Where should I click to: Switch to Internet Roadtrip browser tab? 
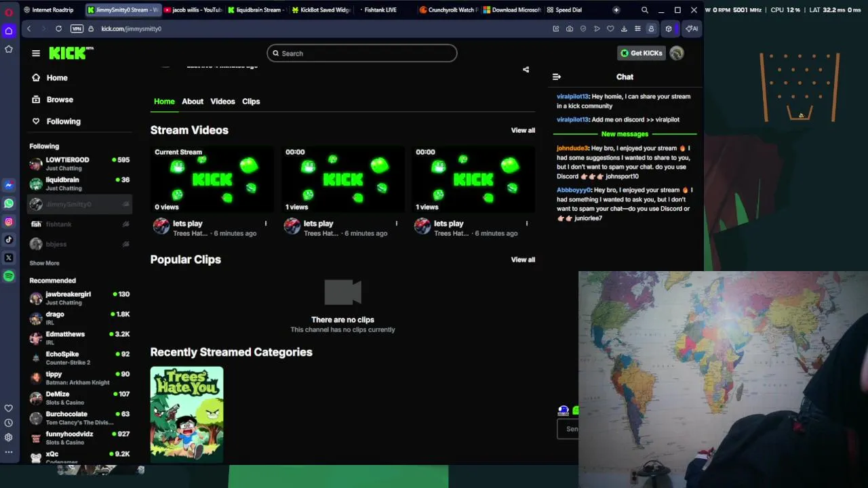click(50, 10)
